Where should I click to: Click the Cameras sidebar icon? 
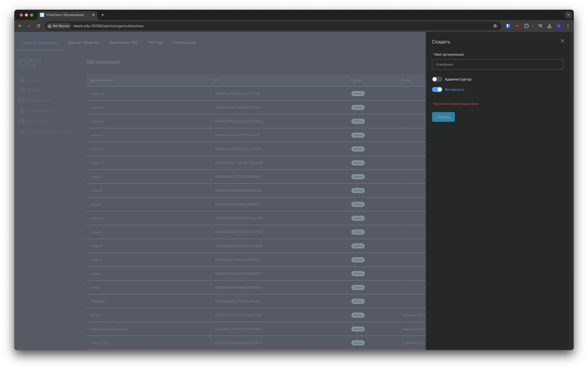22,80
